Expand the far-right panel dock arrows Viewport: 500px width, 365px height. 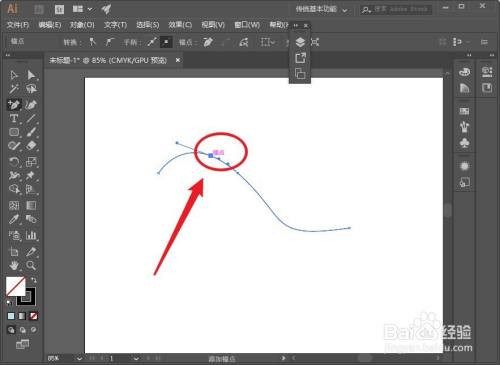[492, 55]
